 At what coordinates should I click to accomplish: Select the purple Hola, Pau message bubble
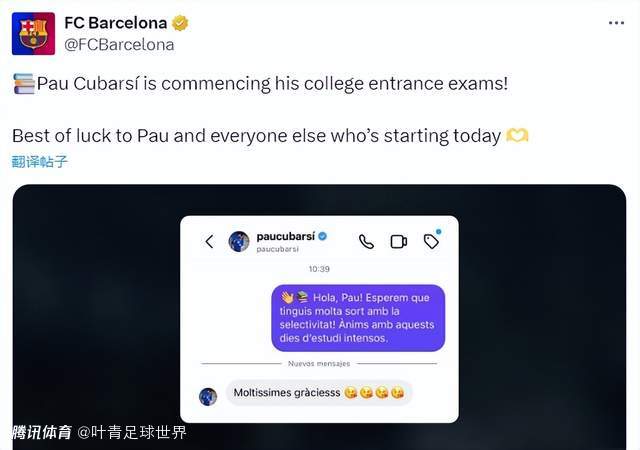pos(358,318)
